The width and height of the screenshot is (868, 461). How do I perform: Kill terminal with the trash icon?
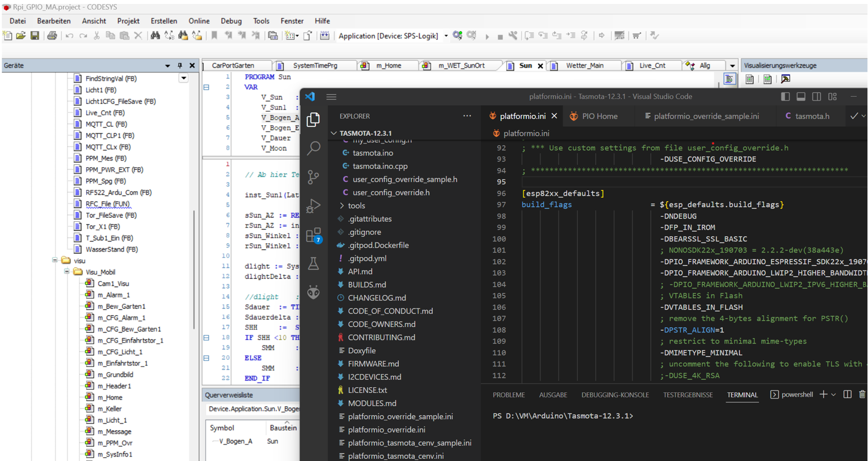coord(862,395)
